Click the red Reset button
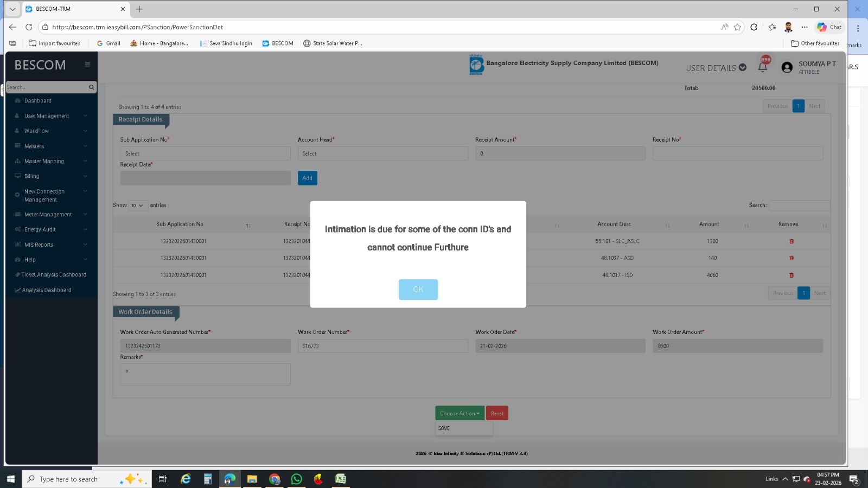868x488 pixels. tap(497, 413)
